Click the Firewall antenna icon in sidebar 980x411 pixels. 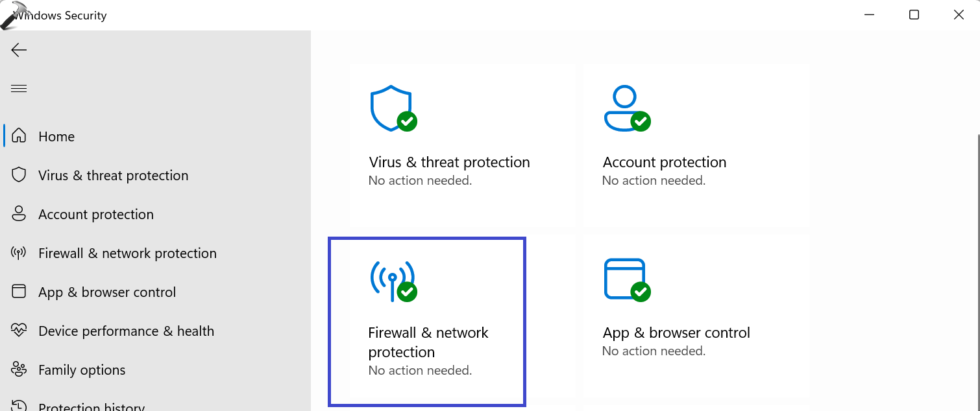click(x=19, y=253)
